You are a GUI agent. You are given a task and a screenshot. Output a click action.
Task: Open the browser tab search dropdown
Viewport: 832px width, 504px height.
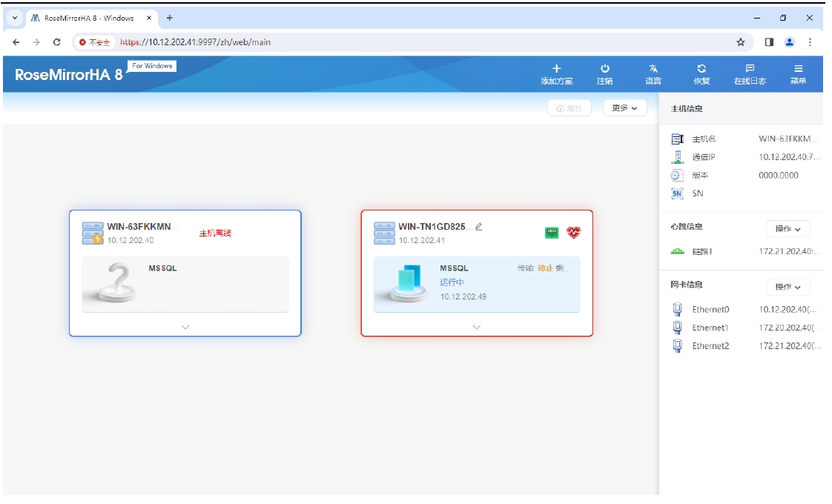15,18
